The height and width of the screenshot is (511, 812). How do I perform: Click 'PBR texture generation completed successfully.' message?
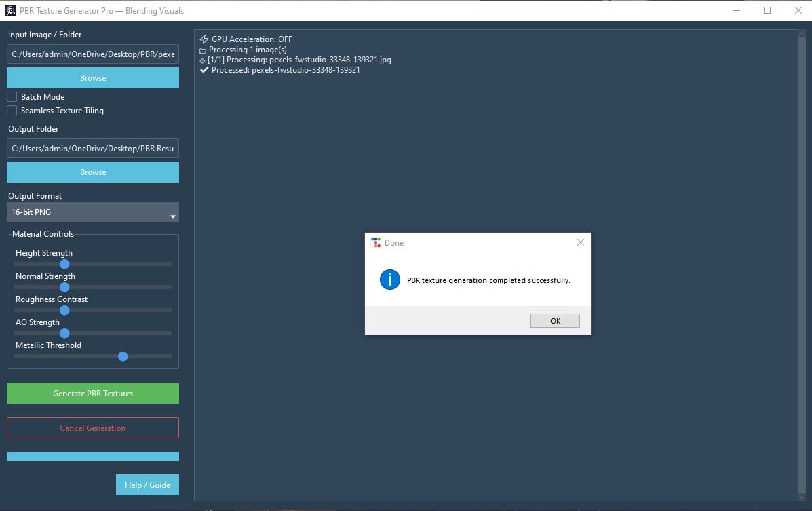point(488,280)
